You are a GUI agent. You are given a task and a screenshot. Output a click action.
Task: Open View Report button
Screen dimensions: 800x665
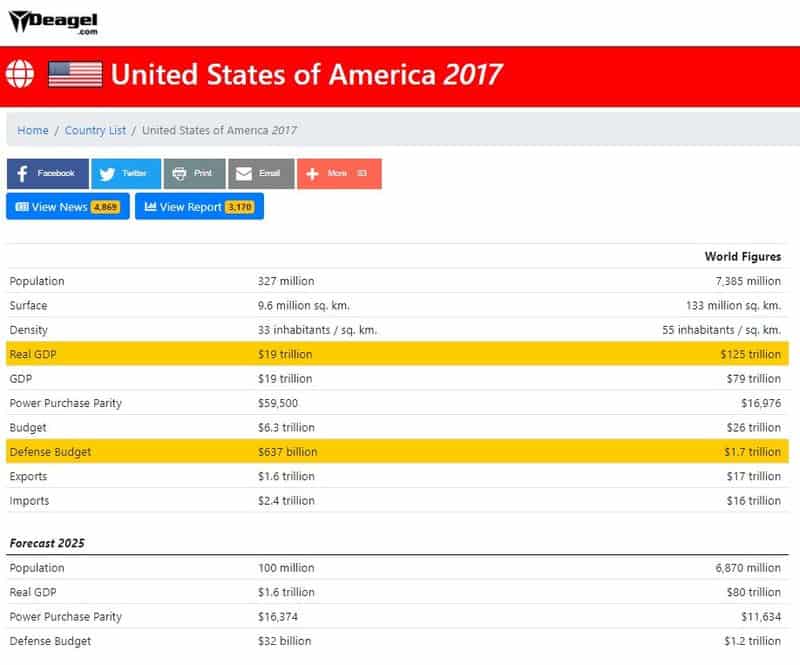pos(198,207)
